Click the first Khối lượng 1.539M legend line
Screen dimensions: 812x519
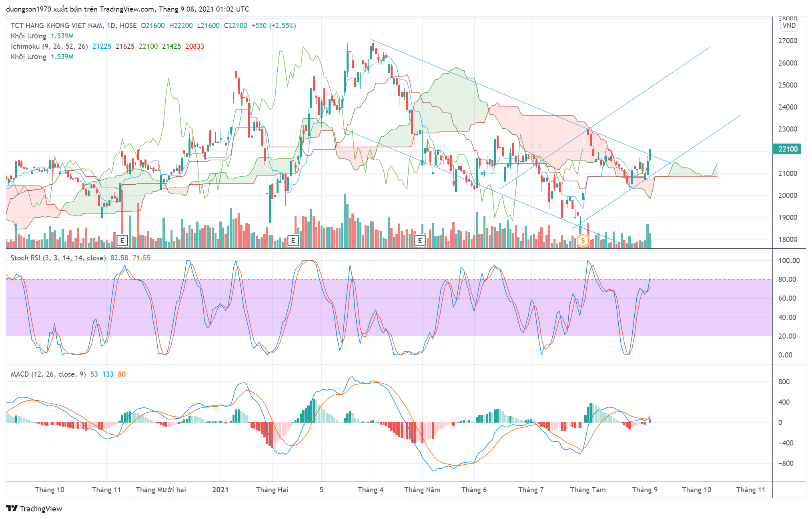pyautogui.click(x=42, y=36)
